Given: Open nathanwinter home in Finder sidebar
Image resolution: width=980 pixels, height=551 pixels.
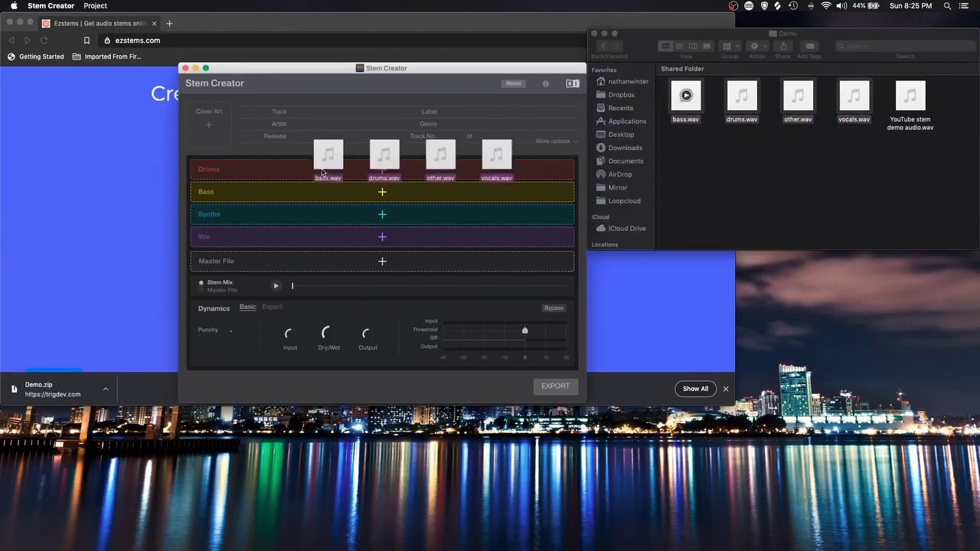Looking at the screenshot, I should 622,82.
